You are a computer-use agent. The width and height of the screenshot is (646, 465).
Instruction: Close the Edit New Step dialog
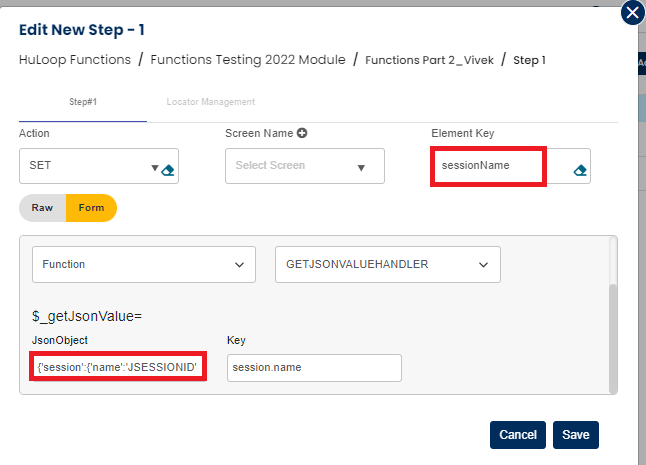[x=632, y=13]
